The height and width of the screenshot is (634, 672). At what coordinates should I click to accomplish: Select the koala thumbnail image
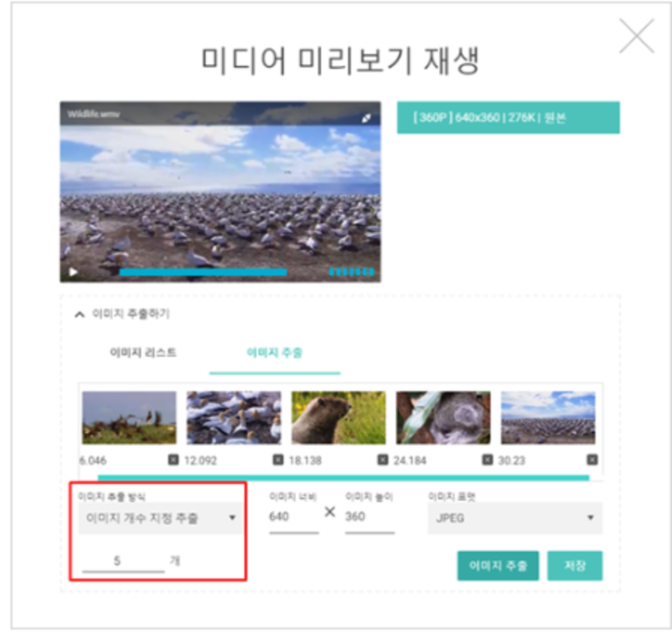[x=443, y=418]
